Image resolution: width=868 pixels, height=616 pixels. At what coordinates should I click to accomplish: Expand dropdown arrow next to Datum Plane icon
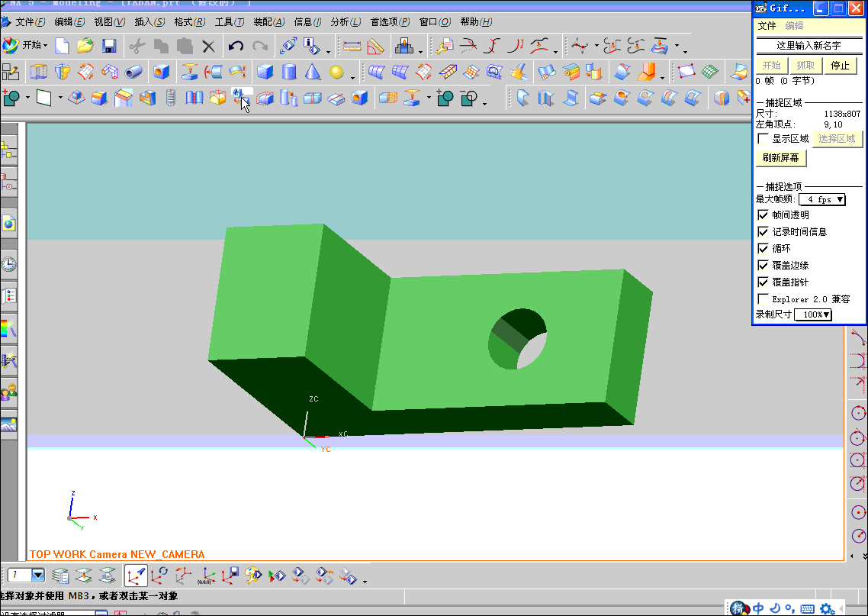59,98
